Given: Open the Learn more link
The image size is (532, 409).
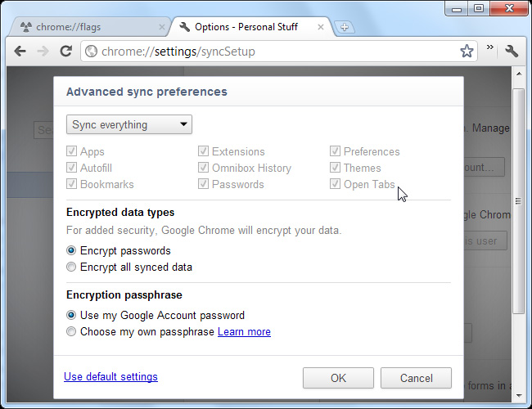Looking at the screenshot, I should click(x=244, y=332).
